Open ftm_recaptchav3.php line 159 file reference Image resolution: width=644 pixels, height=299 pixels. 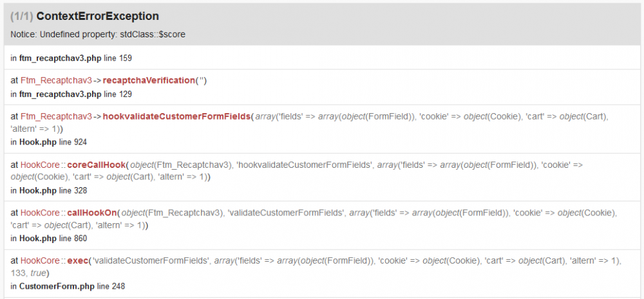pyautogui.click(x=60, y=58)
